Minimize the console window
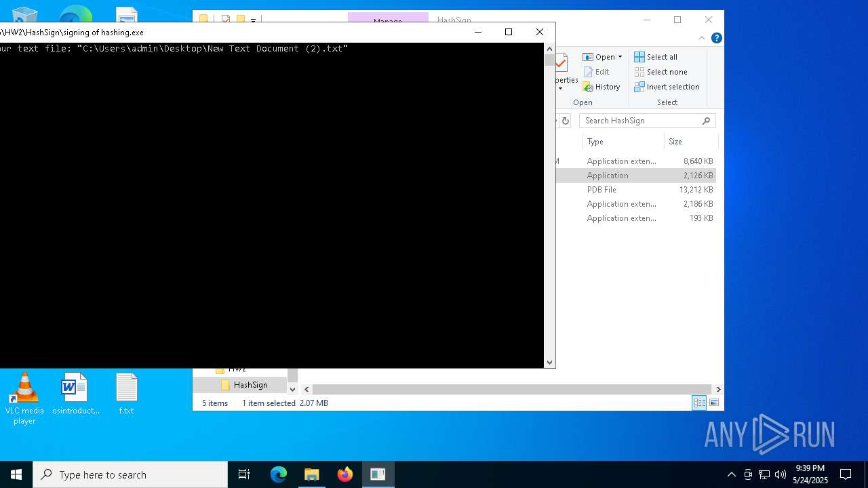868x488 pixels. tap(478, 32)
